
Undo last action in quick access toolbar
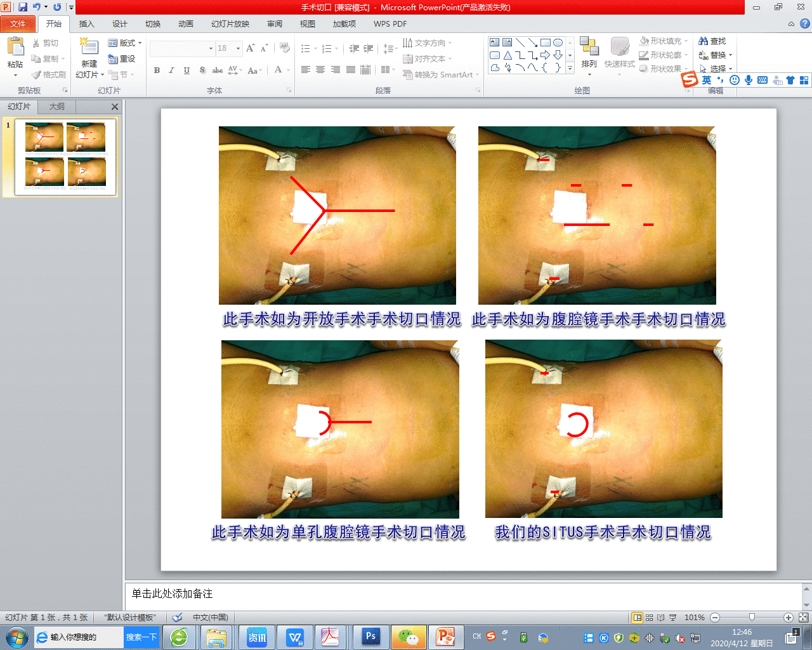[x=37, y=7]
